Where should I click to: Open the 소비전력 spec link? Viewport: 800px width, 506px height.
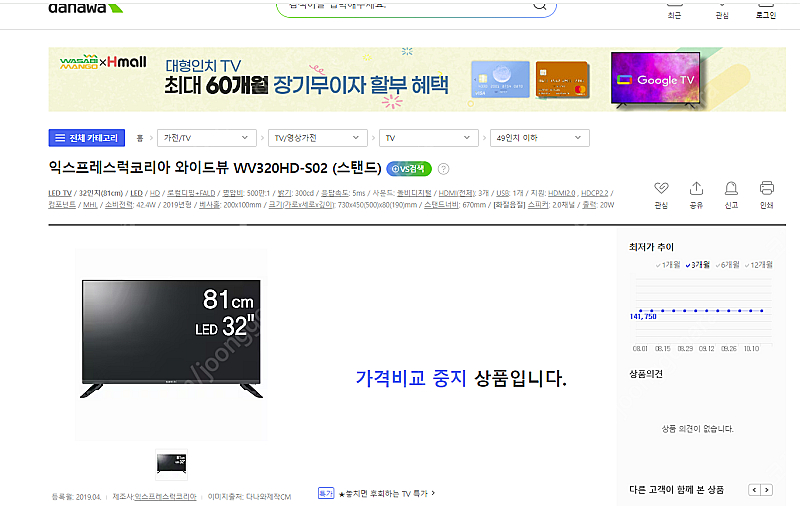tap(119, 205)
